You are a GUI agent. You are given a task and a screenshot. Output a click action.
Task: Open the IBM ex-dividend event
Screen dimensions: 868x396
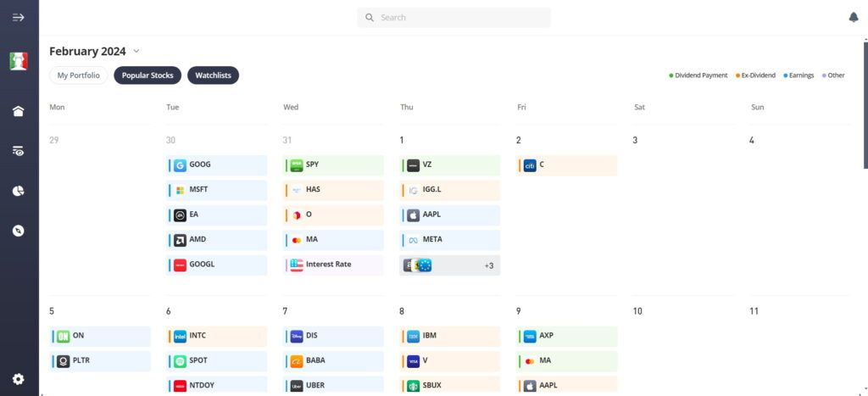[449, 336]
